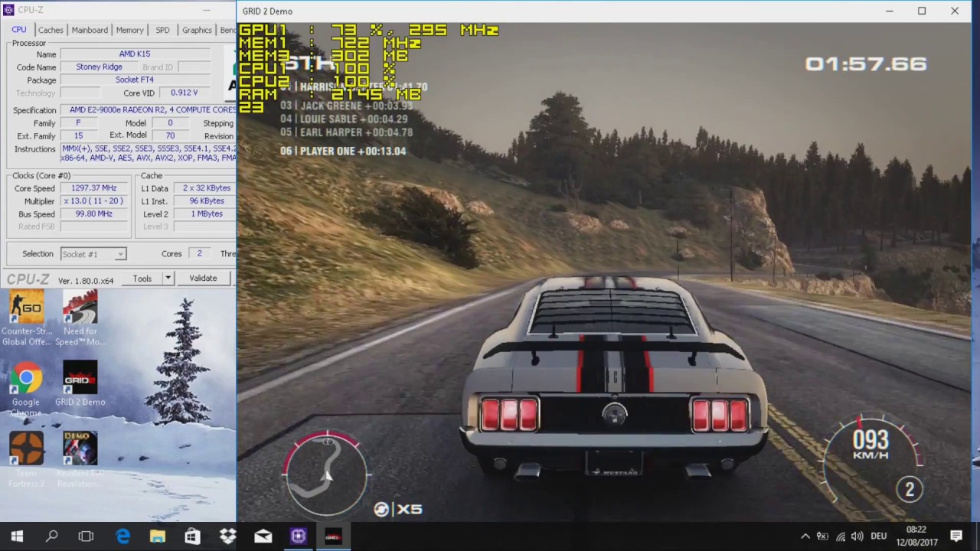Expand the Tools dropdown arrow
The width and height of the screenshot is (980, 551).
168,279
